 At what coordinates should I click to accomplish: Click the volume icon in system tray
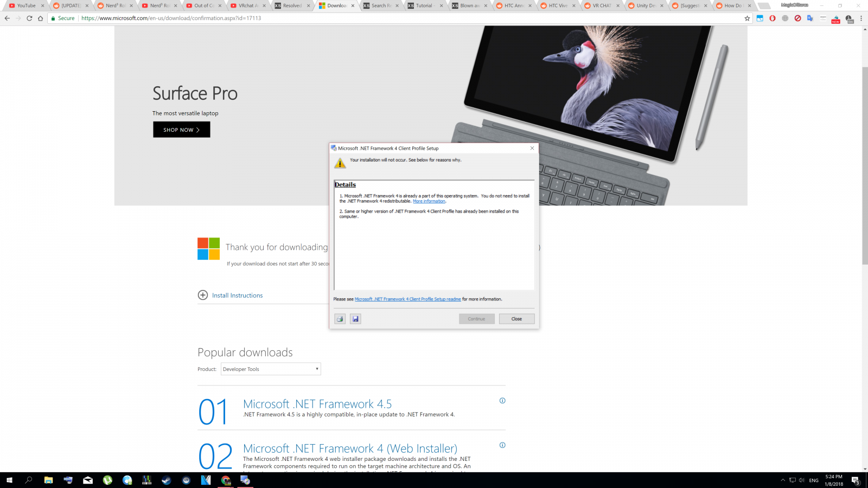click(x=801, y=480)
